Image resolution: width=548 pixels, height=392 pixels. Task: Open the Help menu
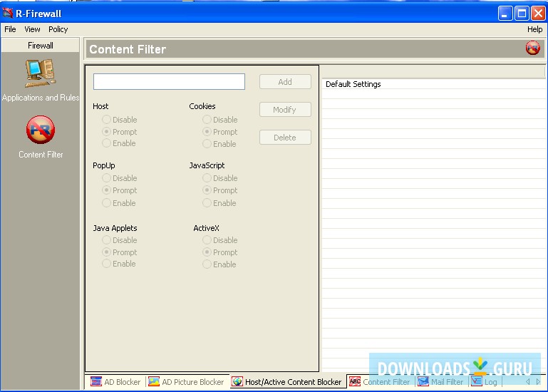[534, 29]
